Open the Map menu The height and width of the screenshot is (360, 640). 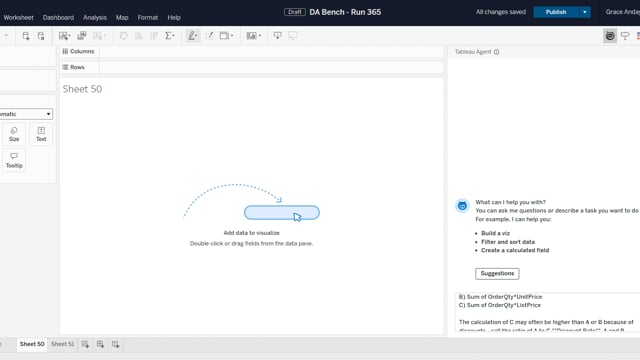(x=122, y=18)
